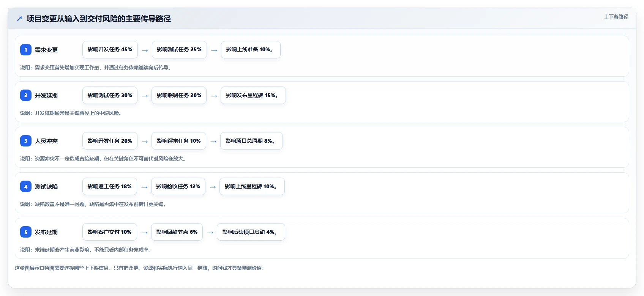Image resolution: width=644 pixels, height=296 pixels.
Task: Select the 发布延期 row title
Action: tap(46, 232)
